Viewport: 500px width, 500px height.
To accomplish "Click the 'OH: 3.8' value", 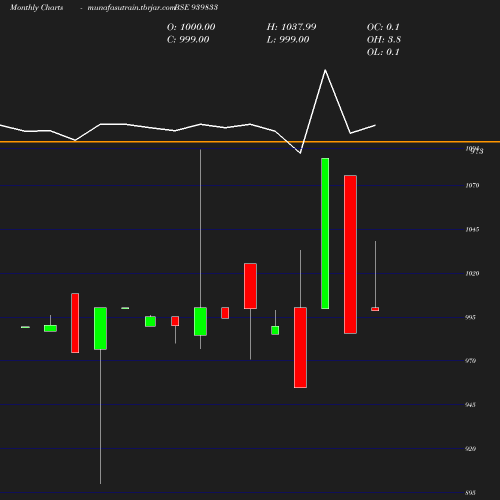I will [384, 40].
